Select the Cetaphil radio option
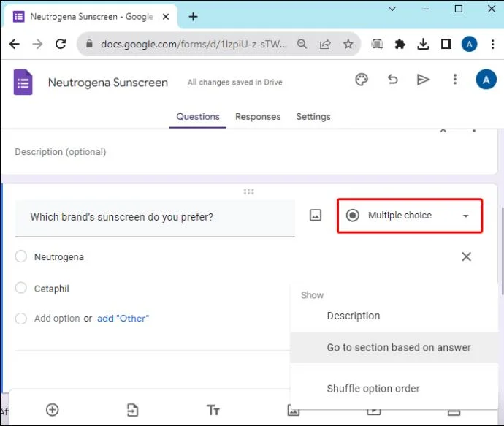Screen dimensions: 504x426 (21, 288)
